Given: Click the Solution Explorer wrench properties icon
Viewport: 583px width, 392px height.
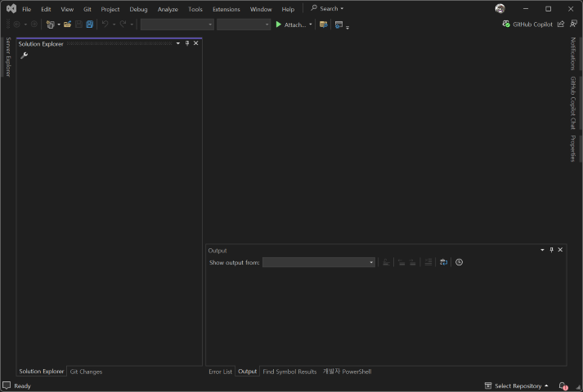Looking at the screenshot, I should pyautogui.click(x=24, y=56).
